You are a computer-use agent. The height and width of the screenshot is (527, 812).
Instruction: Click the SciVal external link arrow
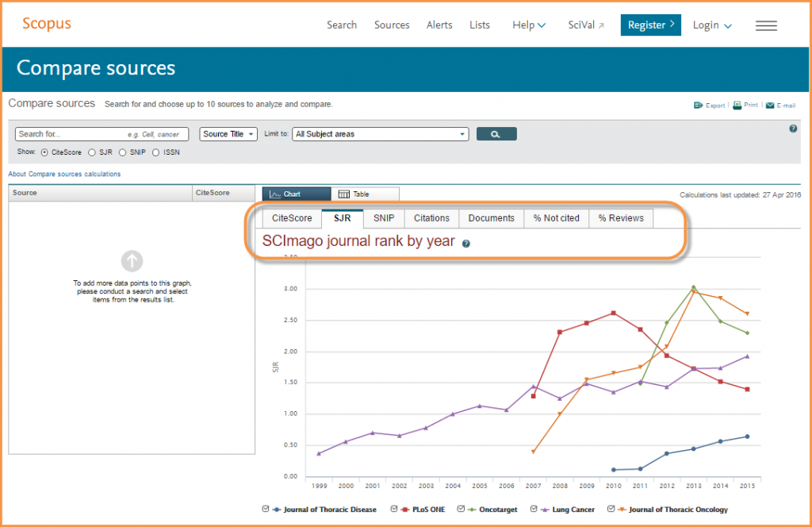pos(601,25)
